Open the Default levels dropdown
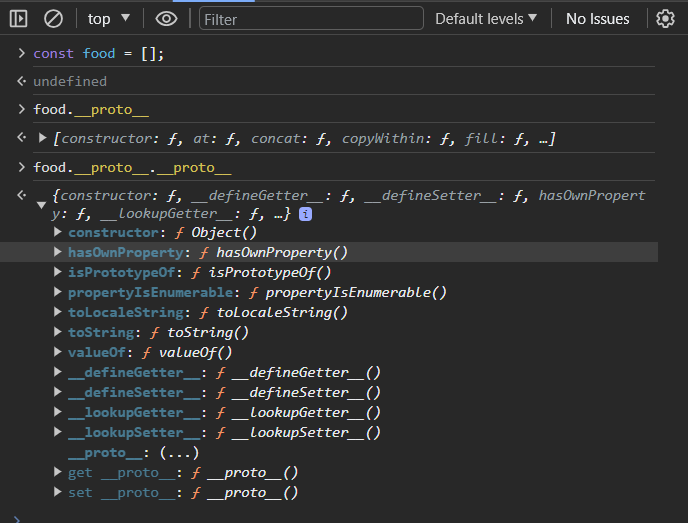688x523 pixels. pos(486,18)
